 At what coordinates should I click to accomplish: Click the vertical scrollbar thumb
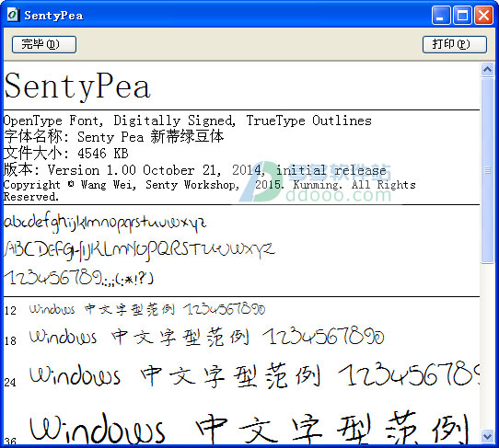pyautogui.click(x=487, y=170)
